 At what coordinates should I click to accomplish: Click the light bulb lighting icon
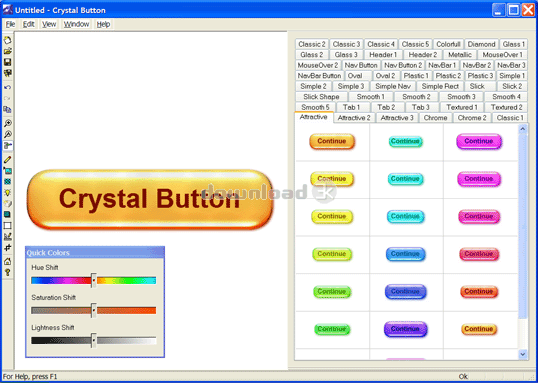pyautogui.click(x=8, y=193)
